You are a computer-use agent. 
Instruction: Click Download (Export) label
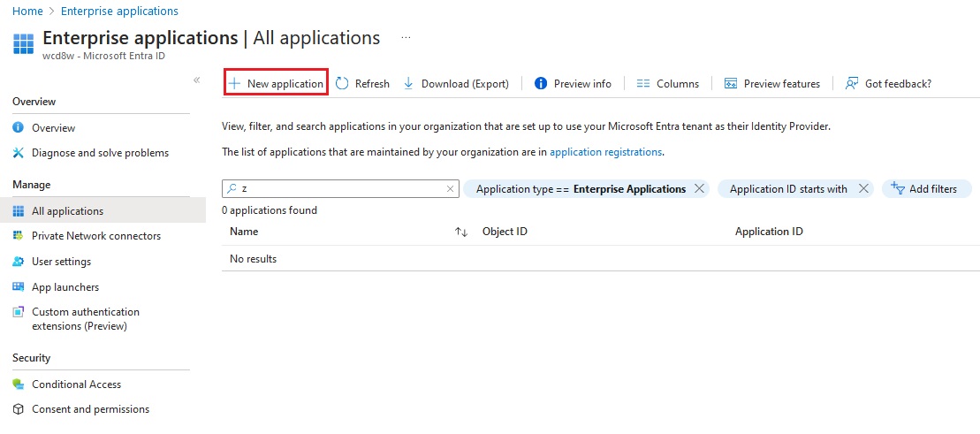[x=465, y=83]
